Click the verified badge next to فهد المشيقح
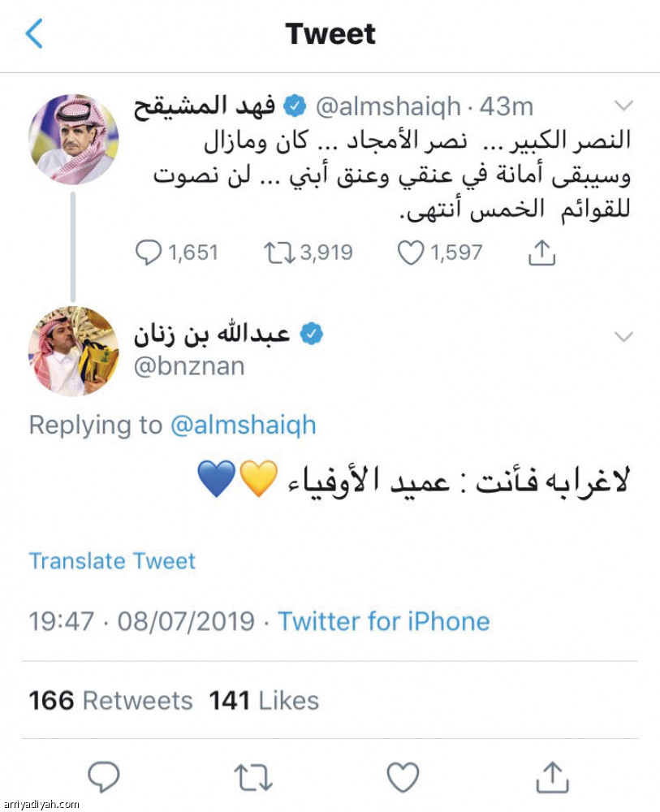 click(295, 104)
